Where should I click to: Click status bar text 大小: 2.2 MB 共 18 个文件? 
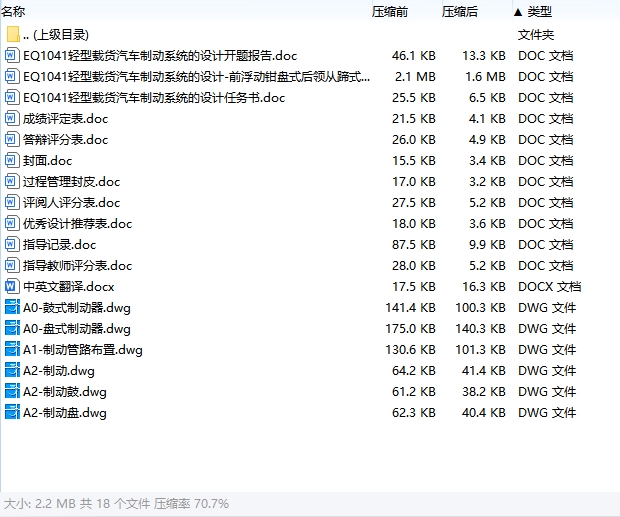[77, 504]
